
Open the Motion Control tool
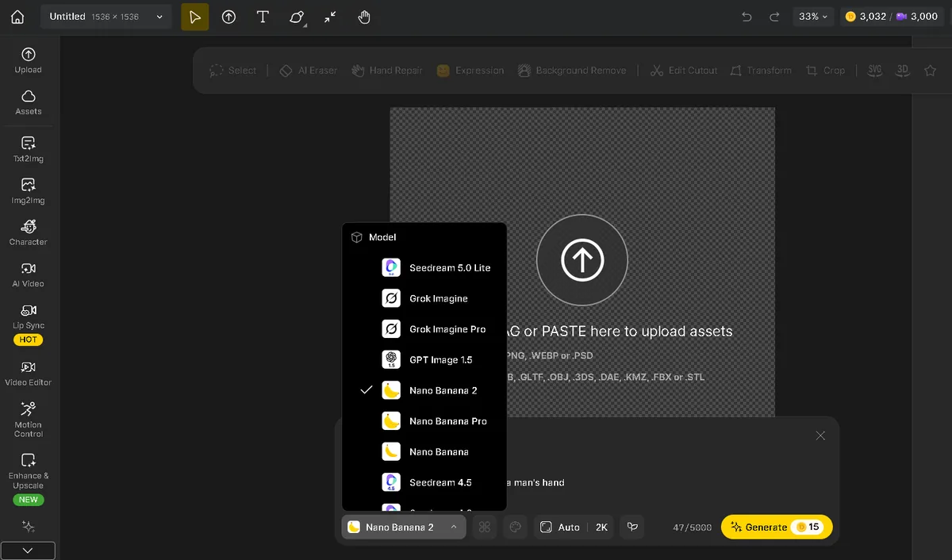click(28, 418)
